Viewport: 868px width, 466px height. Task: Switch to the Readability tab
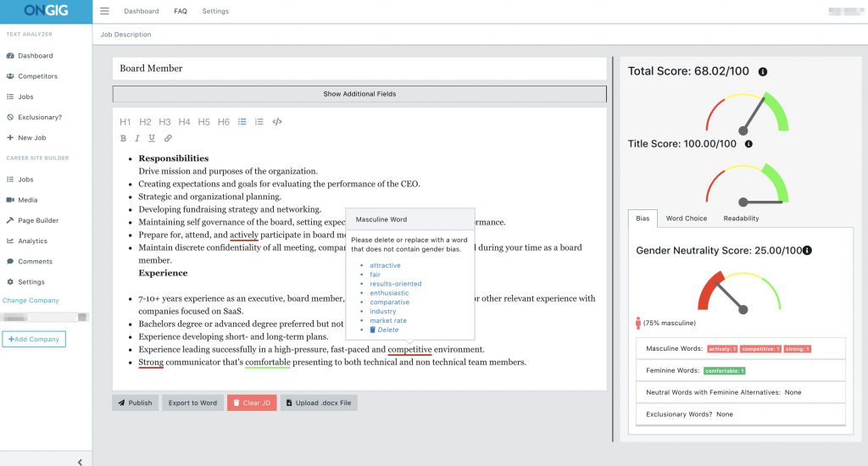[x=741, y=219]
